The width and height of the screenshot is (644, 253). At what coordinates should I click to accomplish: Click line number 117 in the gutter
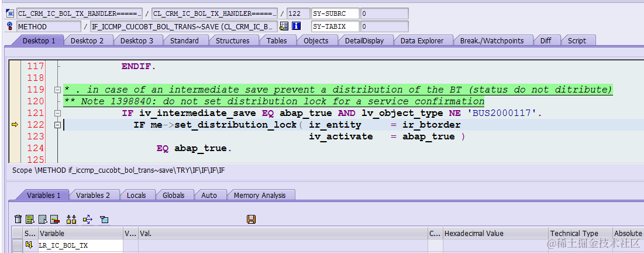click(35, 66)
